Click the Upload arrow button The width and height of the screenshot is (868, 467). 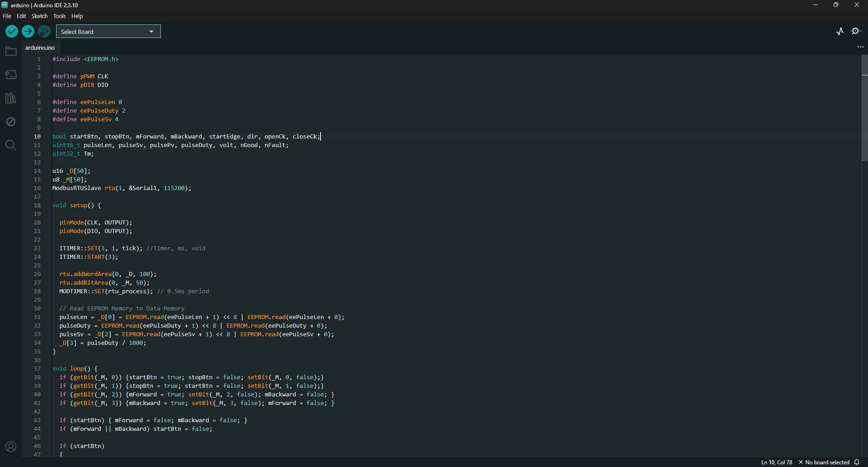(x=28, y=31)
